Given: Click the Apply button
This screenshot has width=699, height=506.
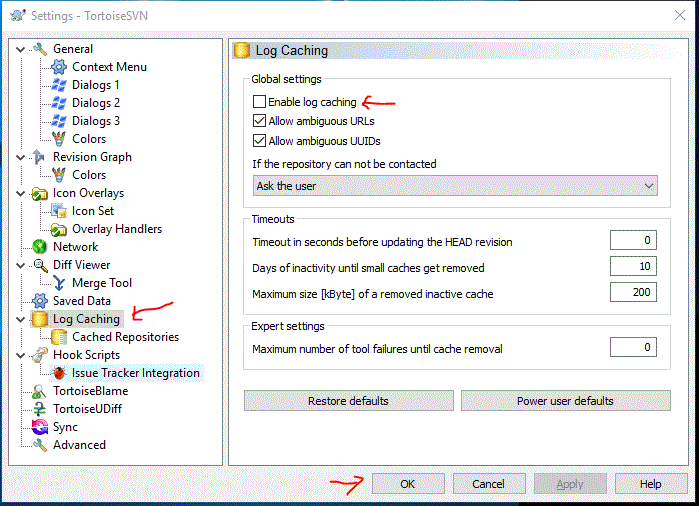Looking at the screenshot, I should (x=570, y=484).
